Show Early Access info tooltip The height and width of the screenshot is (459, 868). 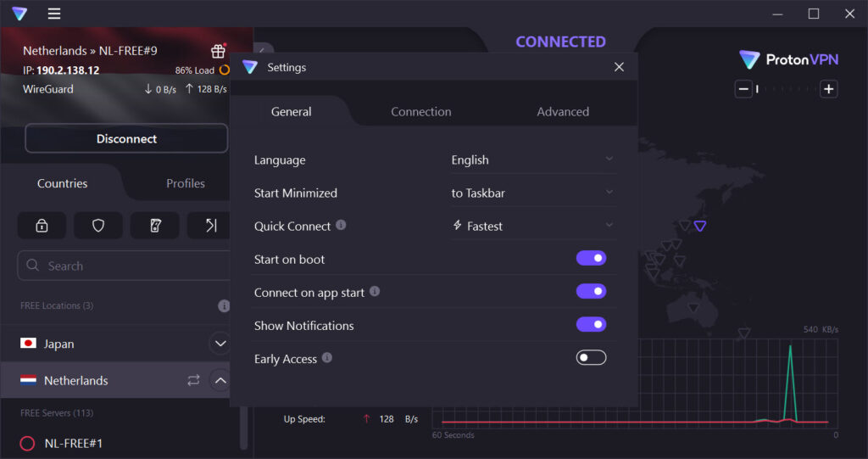pyautogui.click(x=327, y=357)
